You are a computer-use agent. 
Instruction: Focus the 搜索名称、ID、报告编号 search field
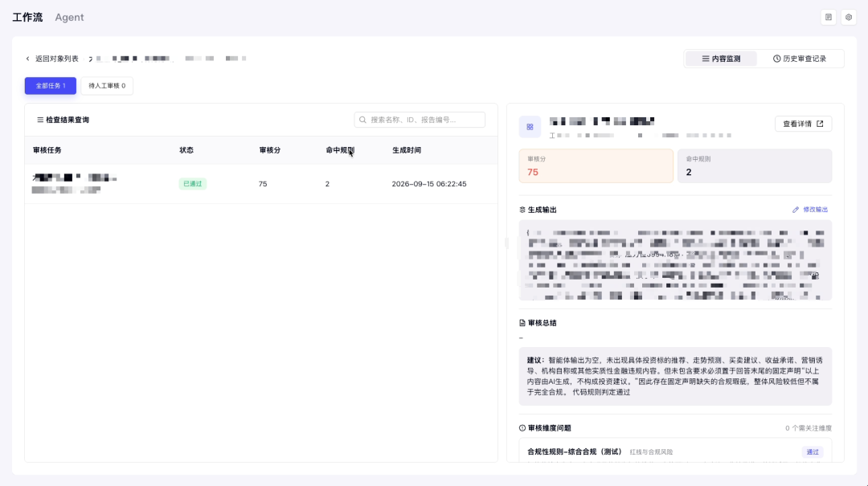click(420, 120)
